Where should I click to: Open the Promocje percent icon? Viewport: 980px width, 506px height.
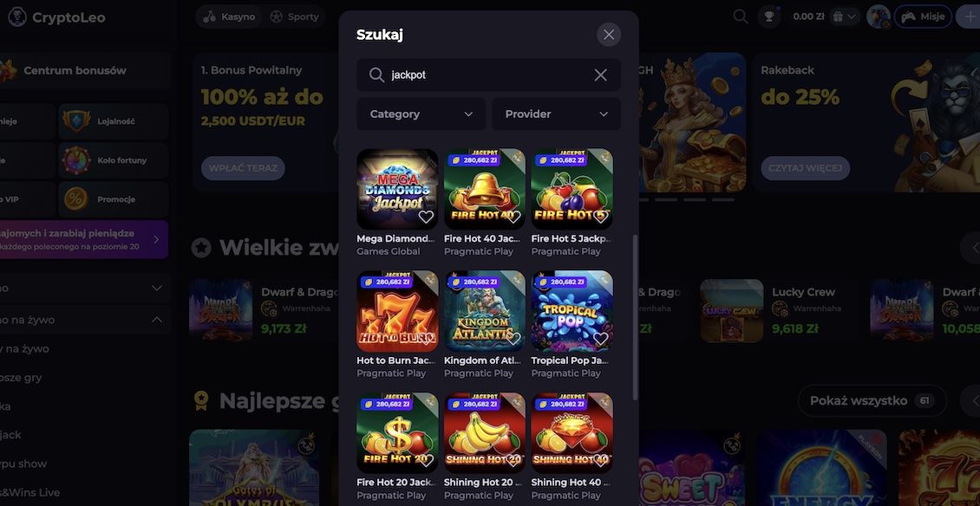click(76, 198)
